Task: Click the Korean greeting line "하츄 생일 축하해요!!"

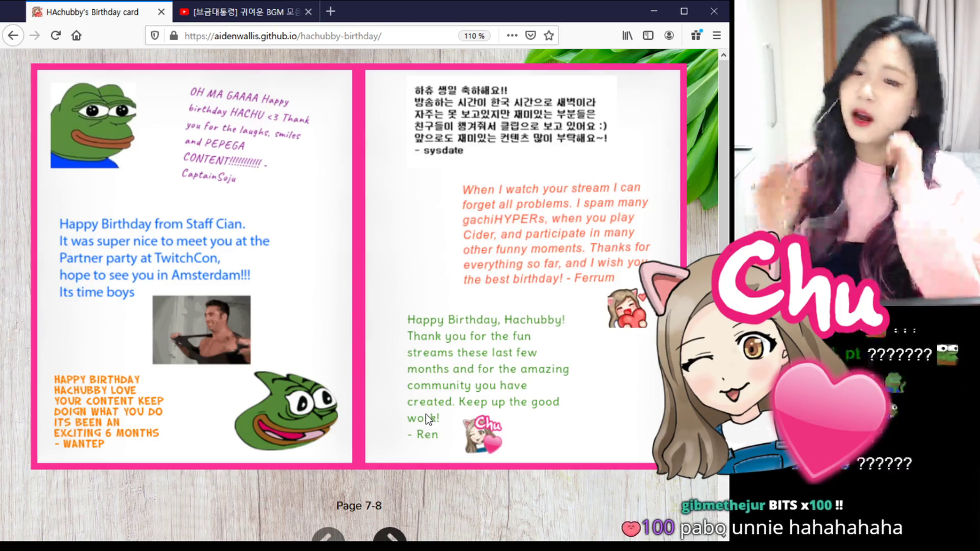Action: pyautogui.click(x=461, y=91)
